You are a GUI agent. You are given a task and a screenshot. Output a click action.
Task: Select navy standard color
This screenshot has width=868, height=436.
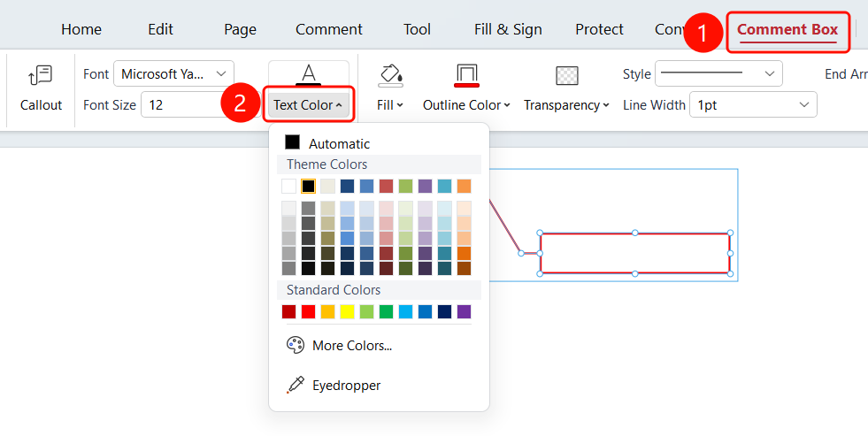444,311
